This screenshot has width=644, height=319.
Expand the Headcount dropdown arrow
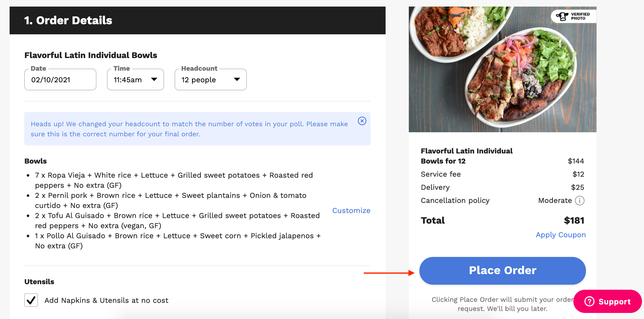(x=237, y=79)
